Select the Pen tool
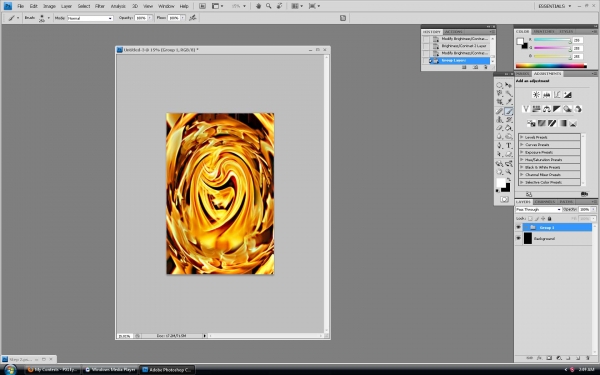Image resolution: width=600 pixels, height=375 pixels. pyautogui.click(x=499, y=146)
